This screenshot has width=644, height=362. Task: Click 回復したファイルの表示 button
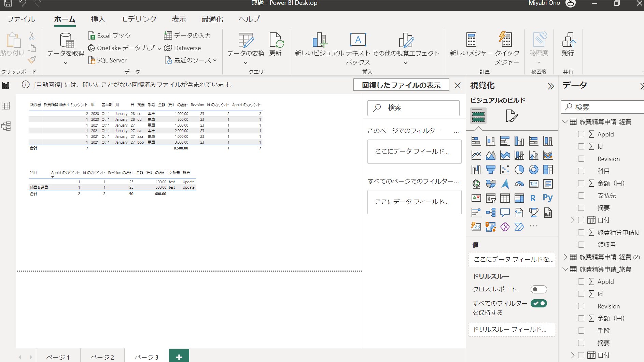(x=401, y=85)
